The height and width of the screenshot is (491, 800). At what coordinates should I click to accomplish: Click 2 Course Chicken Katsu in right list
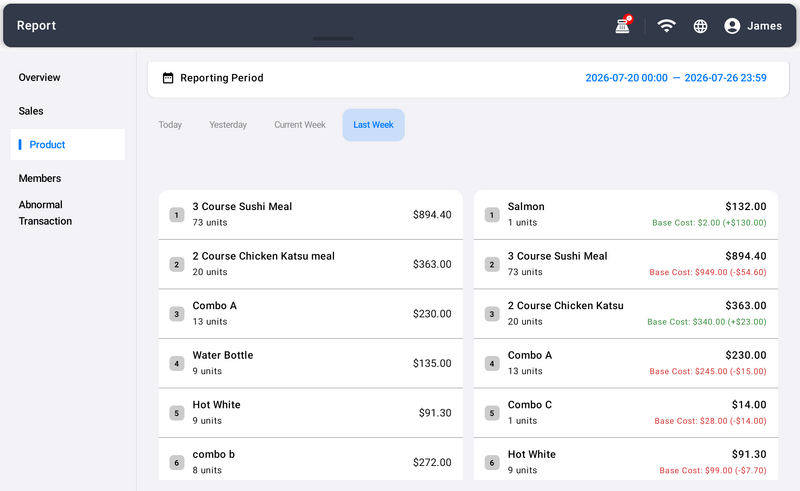(565, 306)
